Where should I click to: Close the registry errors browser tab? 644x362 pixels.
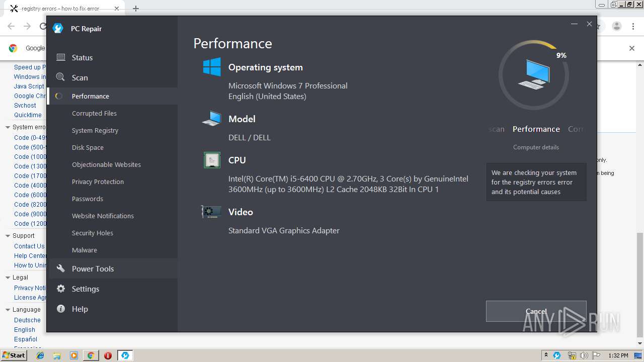click(117, 9)
